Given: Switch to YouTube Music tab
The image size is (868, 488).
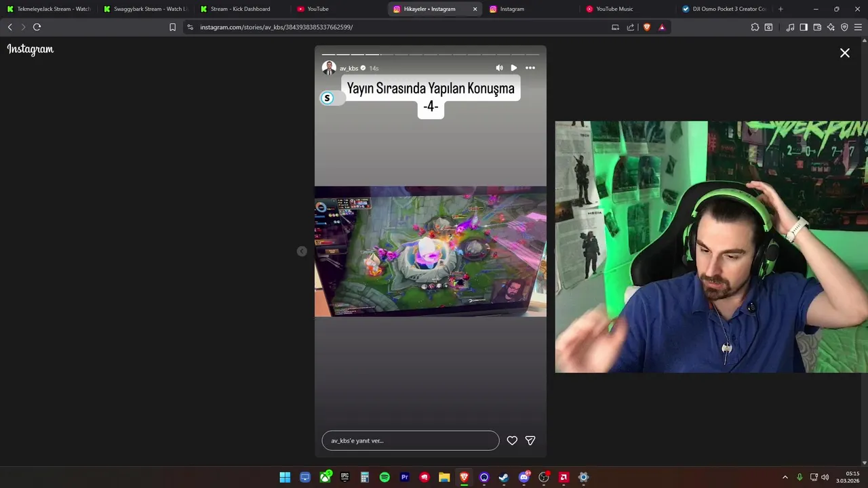Looking at the screenshot, I should [x=627, y=9].
